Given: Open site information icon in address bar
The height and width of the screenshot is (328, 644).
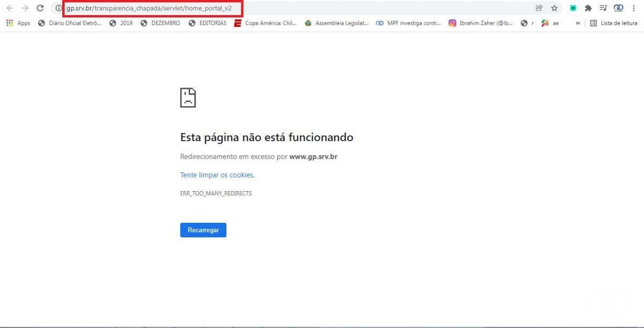Looking at the screenshot, I should [59, 8].
